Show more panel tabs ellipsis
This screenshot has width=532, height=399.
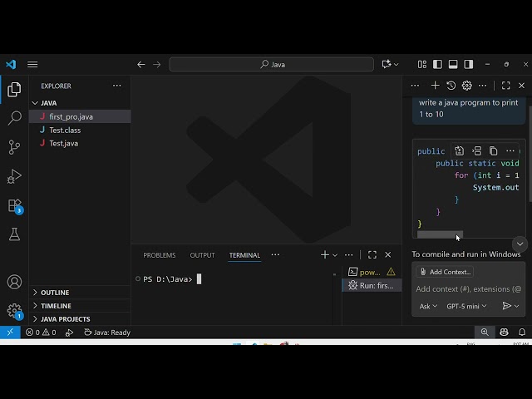pyautogui.click(x=275, y=254)
